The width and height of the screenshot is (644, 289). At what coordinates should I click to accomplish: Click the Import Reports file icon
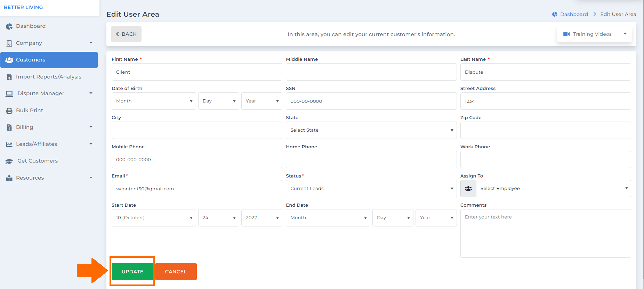[x=9, y=77]
